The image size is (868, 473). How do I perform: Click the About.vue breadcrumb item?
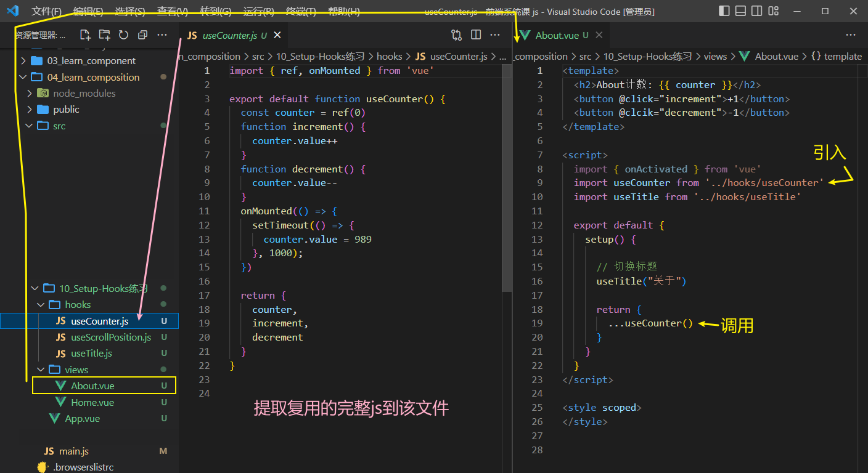tap(769, 56)
